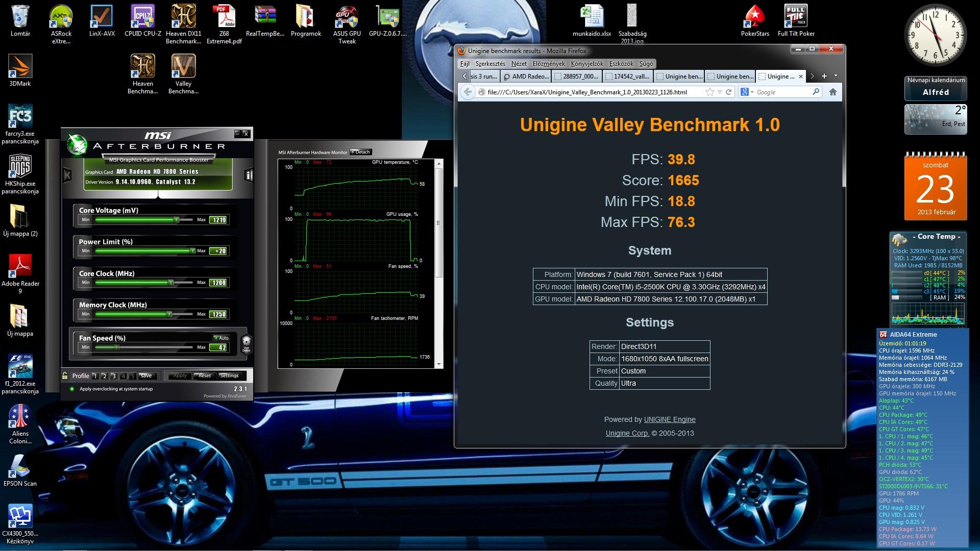This screenshot has width=980, height=551.
Task: Expand the list all tabs arrow
Action: coord(836,76)
